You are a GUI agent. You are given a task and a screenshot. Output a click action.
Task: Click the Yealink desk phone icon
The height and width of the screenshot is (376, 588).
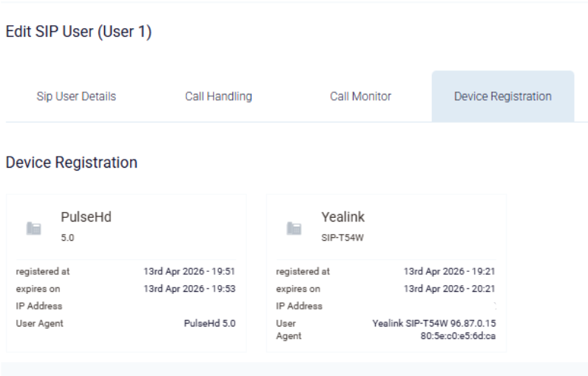[x=294, y=228]
